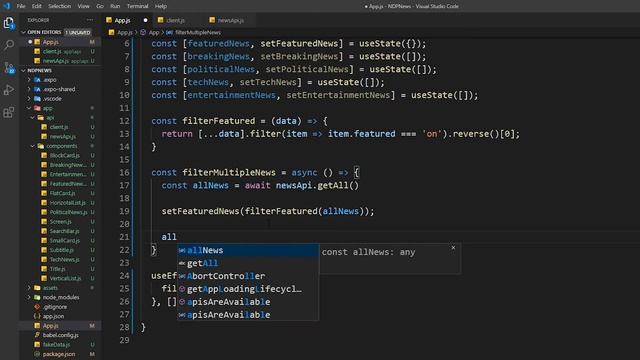Open HorizotalList.js in components
Screen dimensions: 640x360
60,202
